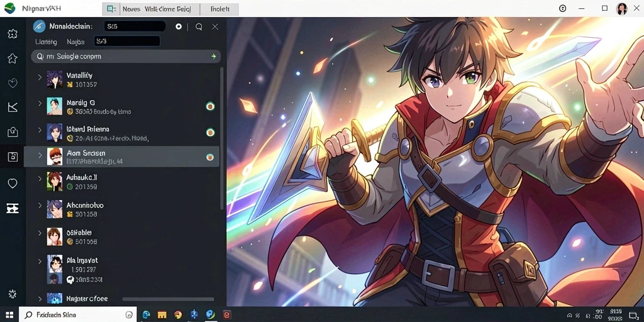Toggle the status circle on the Mardig G row
644x322 pixels.
coord(210,106)
